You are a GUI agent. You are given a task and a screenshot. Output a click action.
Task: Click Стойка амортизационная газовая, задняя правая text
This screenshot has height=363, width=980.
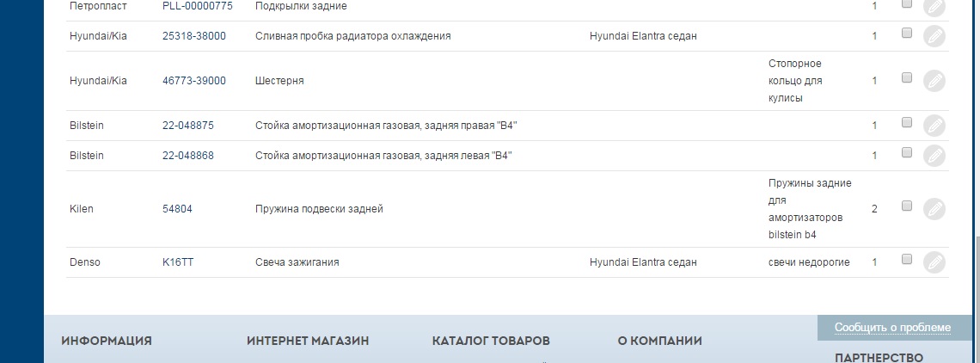(x=386, y=126)
